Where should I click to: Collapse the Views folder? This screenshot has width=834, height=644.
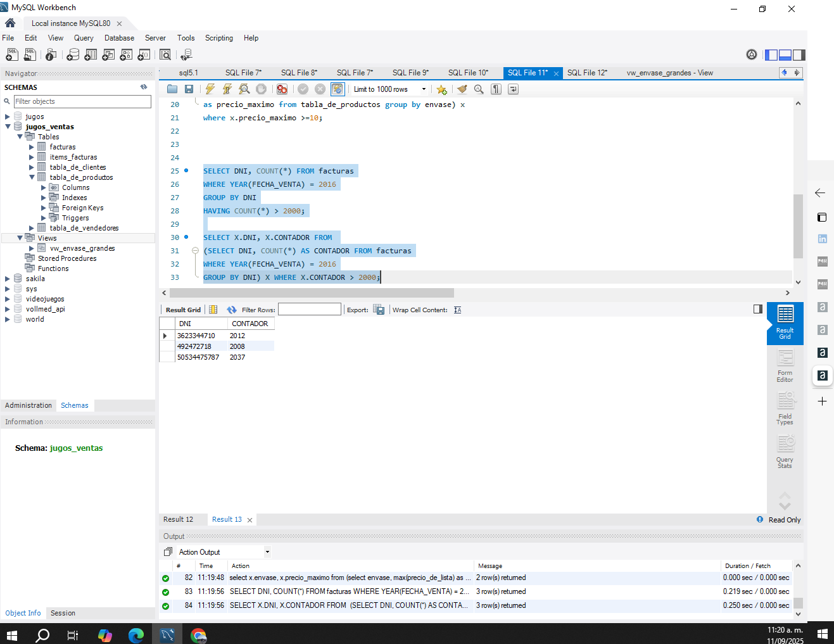tap(20, 238)
